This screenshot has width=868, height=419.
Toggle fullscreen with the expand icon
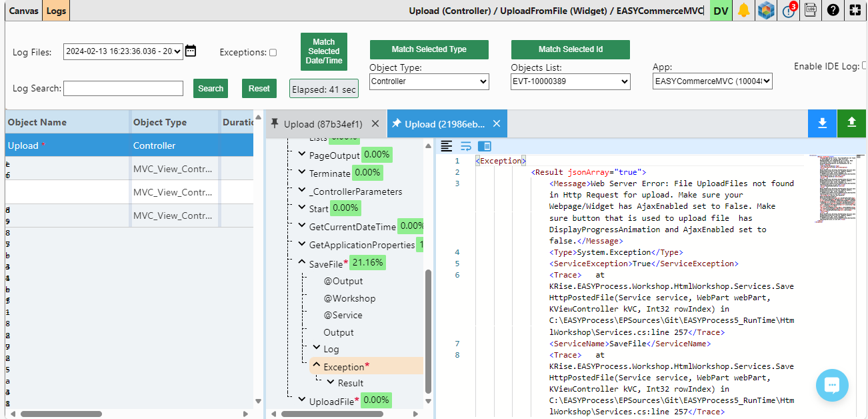(x=855, y=11)
